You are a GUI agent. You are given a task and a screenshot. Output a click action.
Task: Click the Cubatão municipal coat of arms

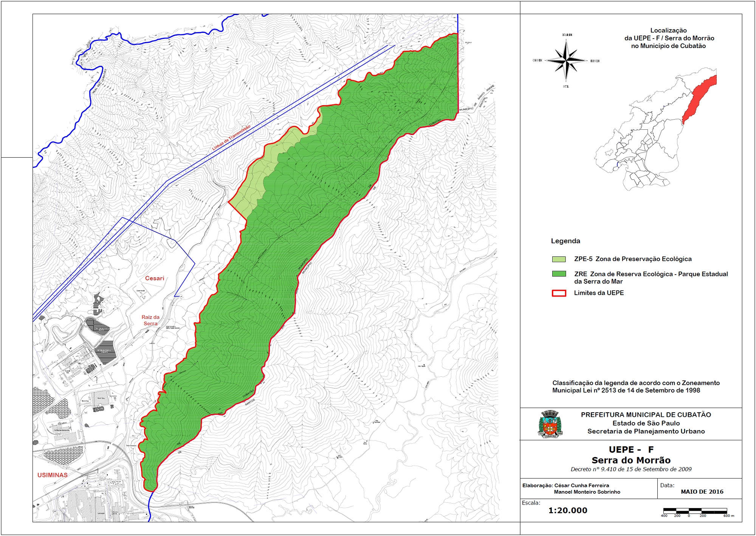click(x=550, y=424)
